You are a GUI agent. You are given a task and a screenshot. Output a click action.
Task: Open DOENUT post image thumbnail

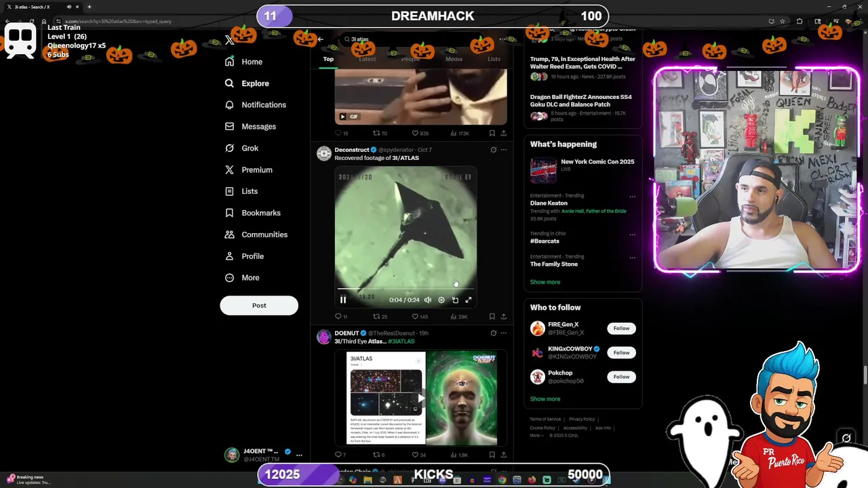click(420, 398)
